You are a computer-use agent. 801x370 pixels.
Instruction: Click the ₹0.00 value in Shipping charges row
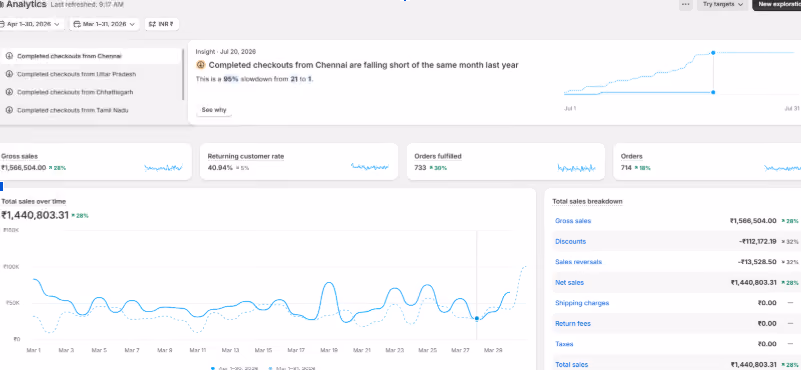767,303
